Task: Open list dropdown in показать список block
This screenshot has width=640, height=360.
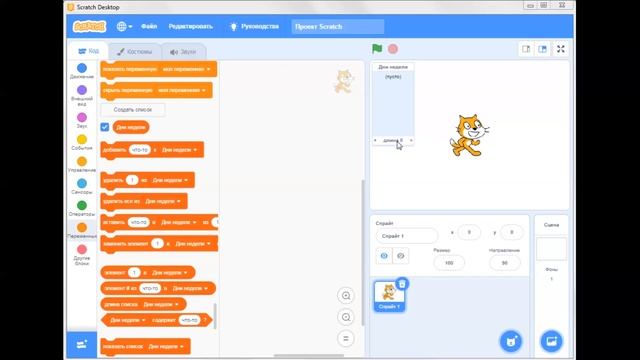Action: tap(166, 347)
